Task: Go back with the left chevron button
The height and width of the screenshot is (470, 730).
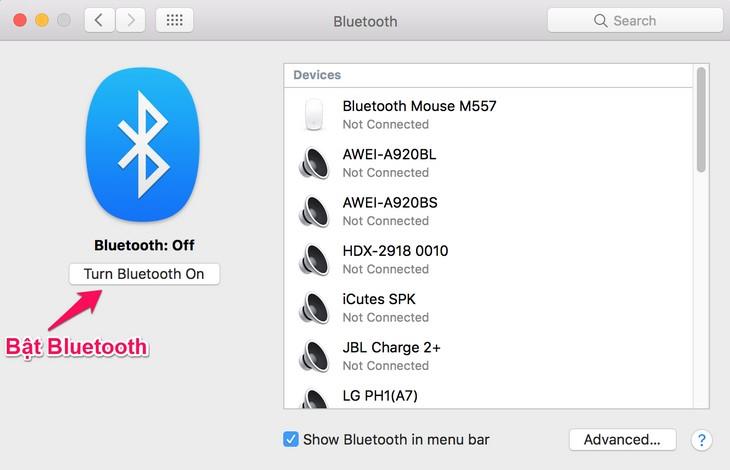Action: (x=99, y=20)
